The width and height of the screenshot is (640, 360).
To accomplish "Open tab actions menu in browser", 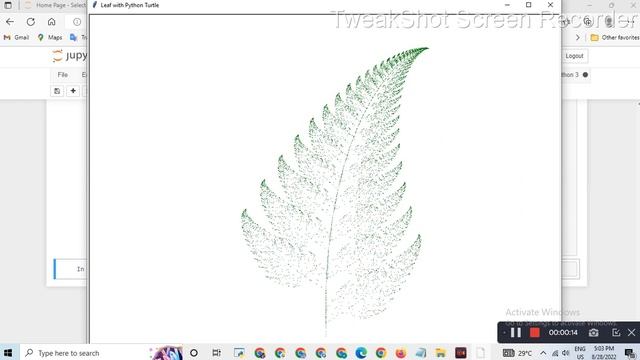I will point(8,5).
